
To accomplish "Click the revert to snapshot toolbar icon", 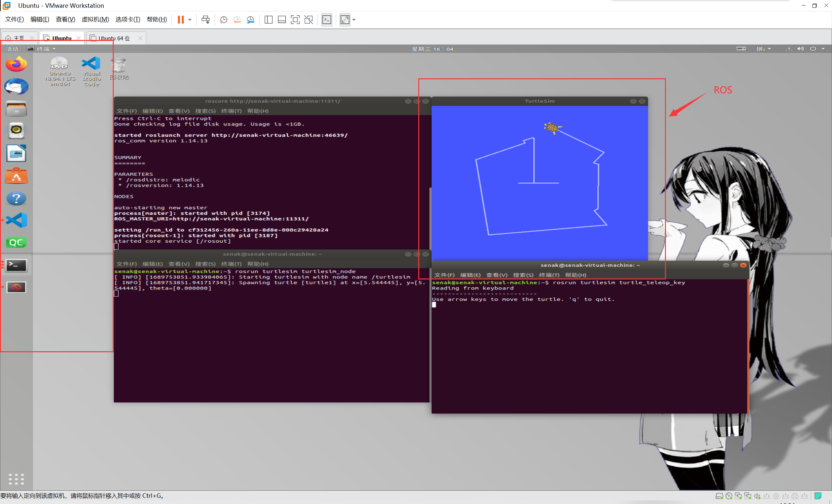I will [237, 19].
